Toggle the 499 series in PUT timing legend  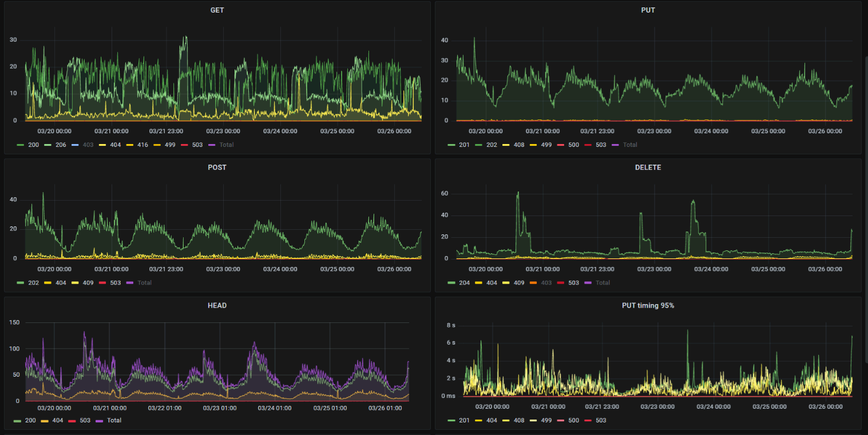coord(546,420)
